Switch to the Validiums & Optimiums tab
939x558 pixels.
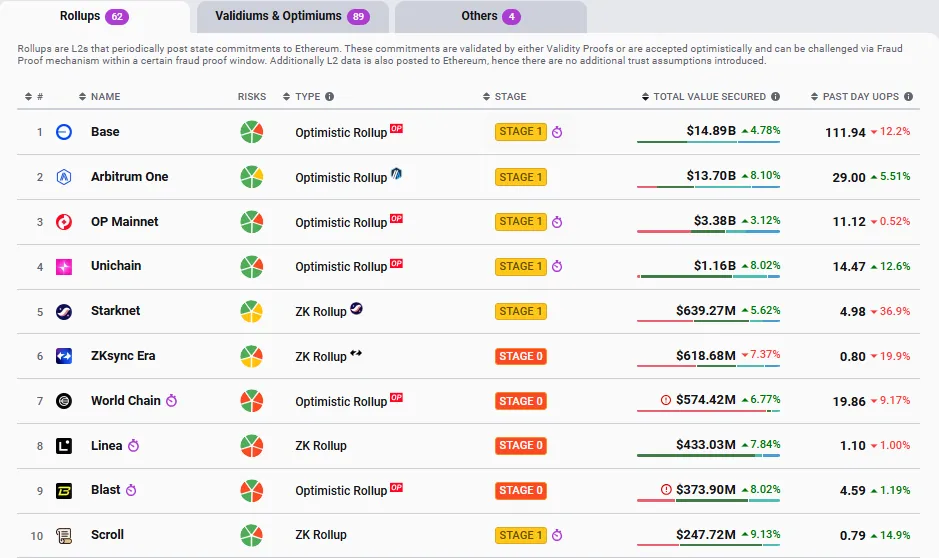292,16
